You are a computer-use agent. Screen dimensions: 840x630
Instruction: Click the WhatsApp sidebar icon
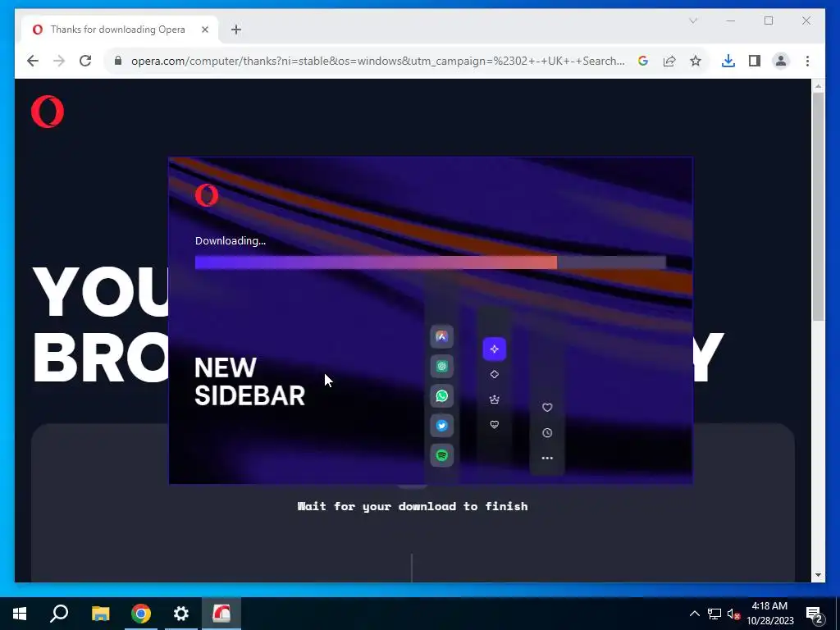tap(441, 396)
